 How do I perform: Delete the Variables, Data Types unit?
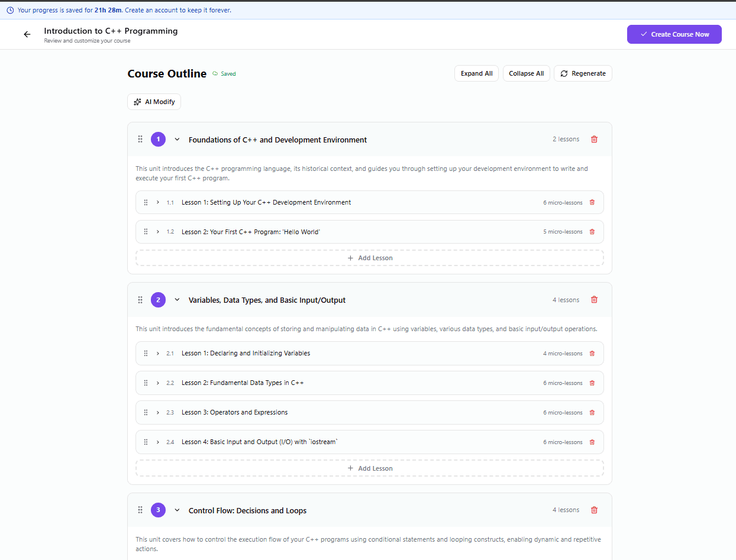tap(594, 300)
